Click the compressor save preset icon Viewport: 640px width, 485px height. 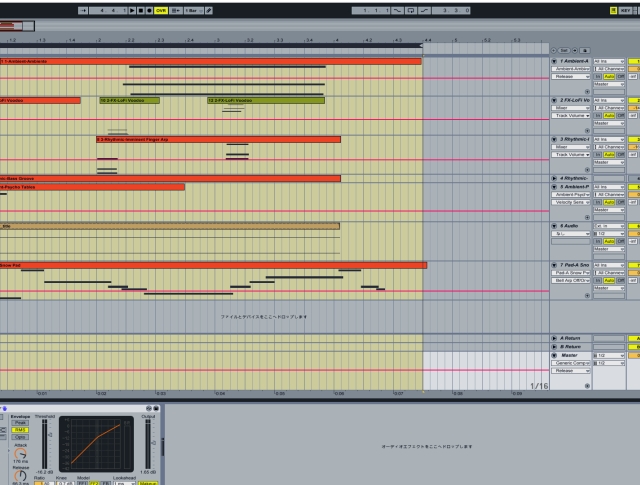tap(155, 409)
